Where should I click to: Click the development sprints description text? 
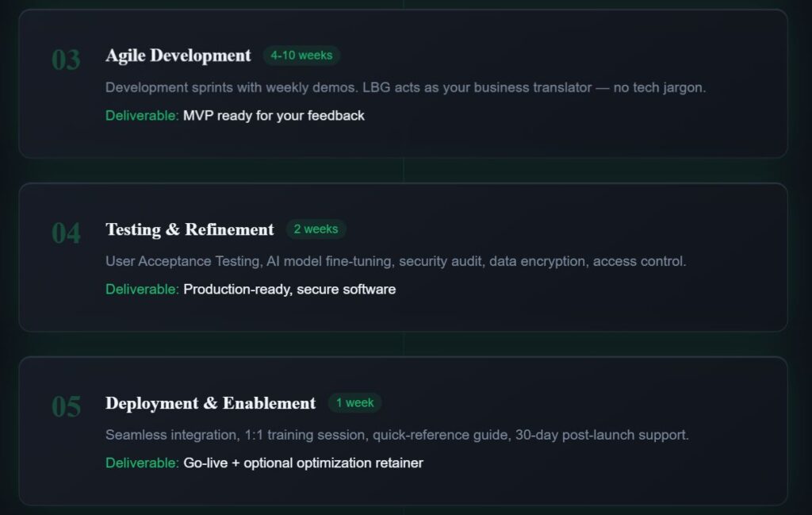tap(405, 87)
